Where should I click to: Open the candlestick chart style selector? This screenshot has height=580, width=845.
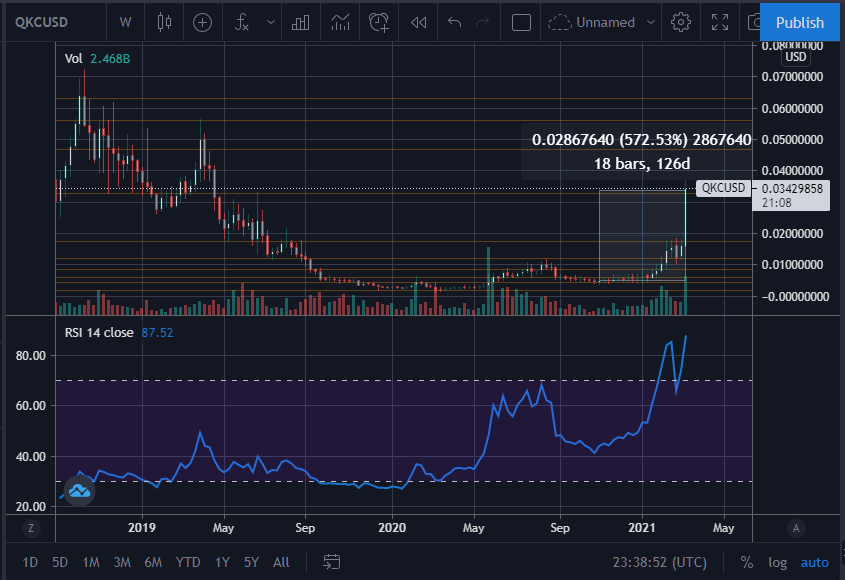tap(164, 22)
